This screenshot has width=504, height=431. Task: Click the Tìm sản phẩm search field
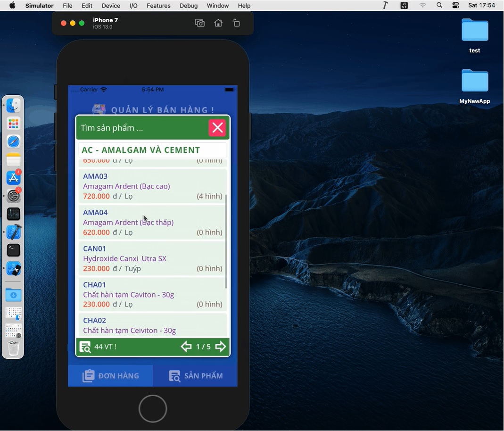[141, 128]
